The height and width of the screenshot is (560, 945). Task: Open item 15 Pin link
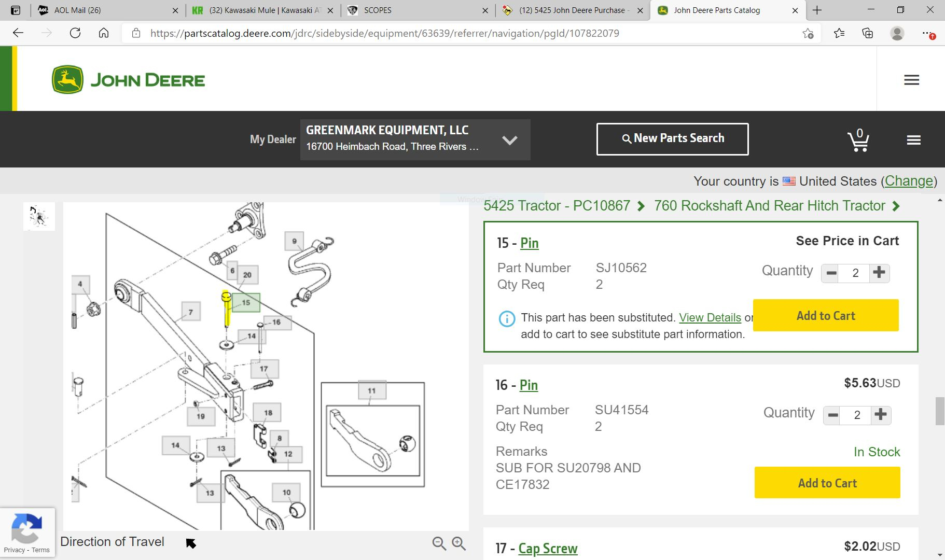530,243
